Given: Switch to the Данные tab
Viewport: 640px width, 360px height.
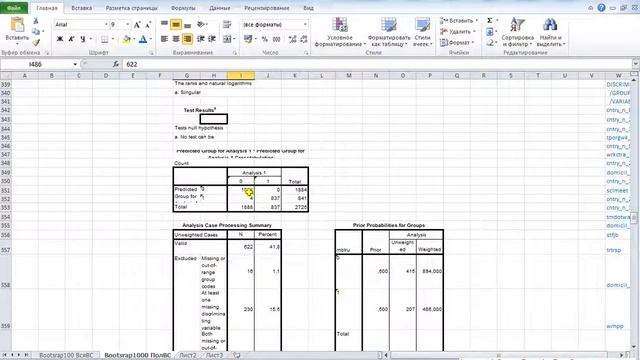Looking at the screenshot, I should tap(220, 8).
